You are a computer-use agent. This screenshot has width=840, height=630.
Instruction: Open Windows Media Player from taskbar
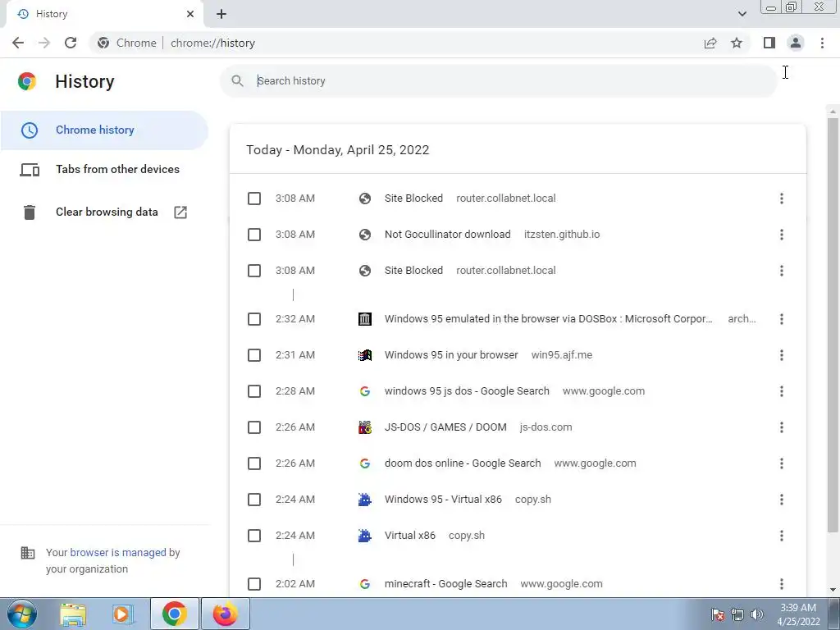pyautogui.click(x=123, y=614)
